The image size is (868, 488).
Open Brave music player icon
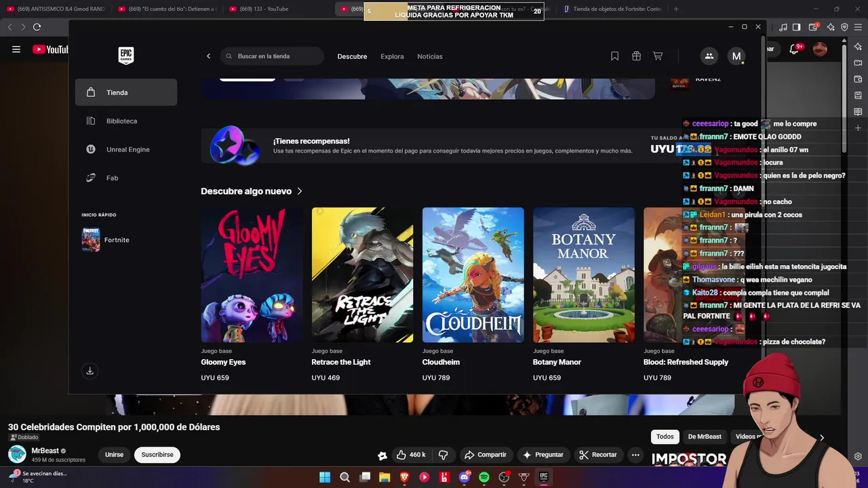click(x=783, y=27)
